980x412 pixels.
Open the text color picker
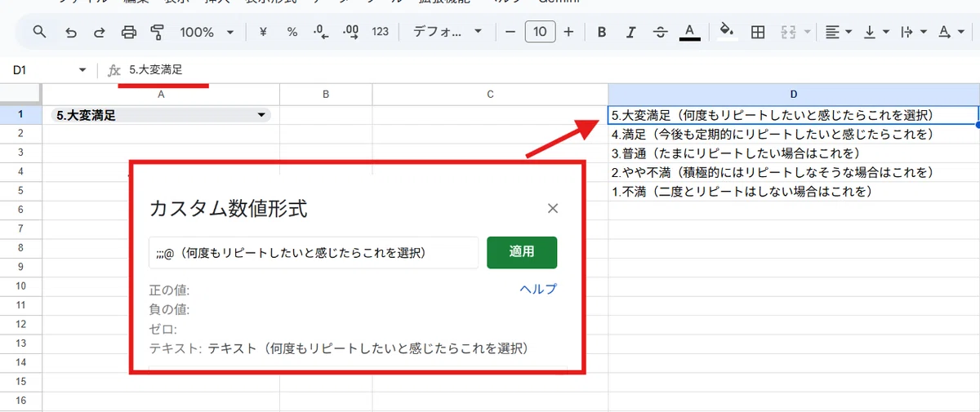690,33
